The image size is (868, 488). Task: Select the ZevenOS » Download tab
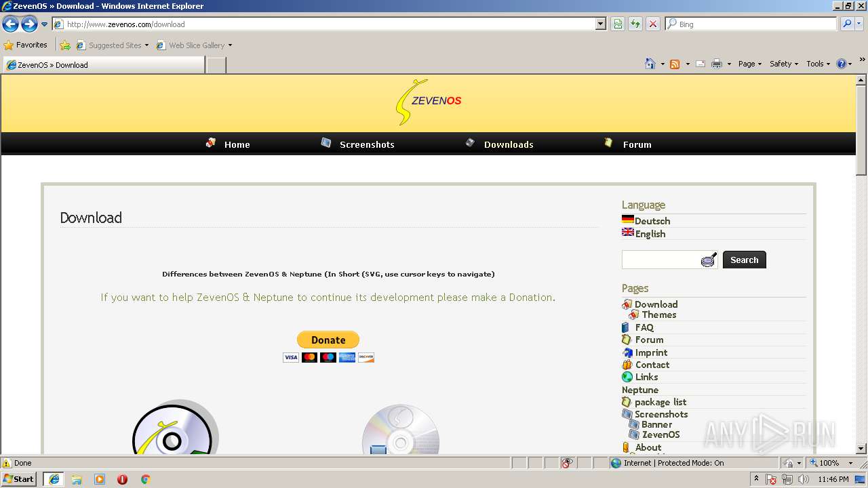tap(104, 65)
